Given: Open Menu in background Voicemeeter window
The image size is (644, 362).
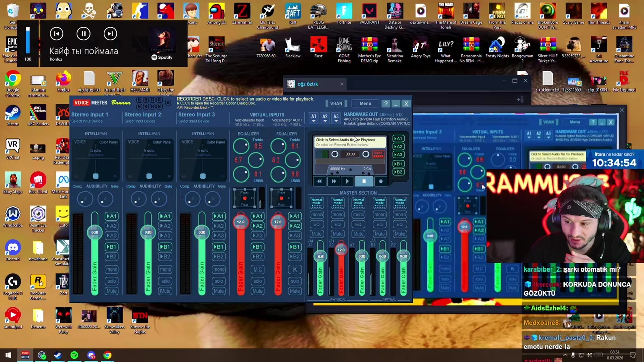Looking at the screenshot, I should pyautogui.click(x=574, y=122).
